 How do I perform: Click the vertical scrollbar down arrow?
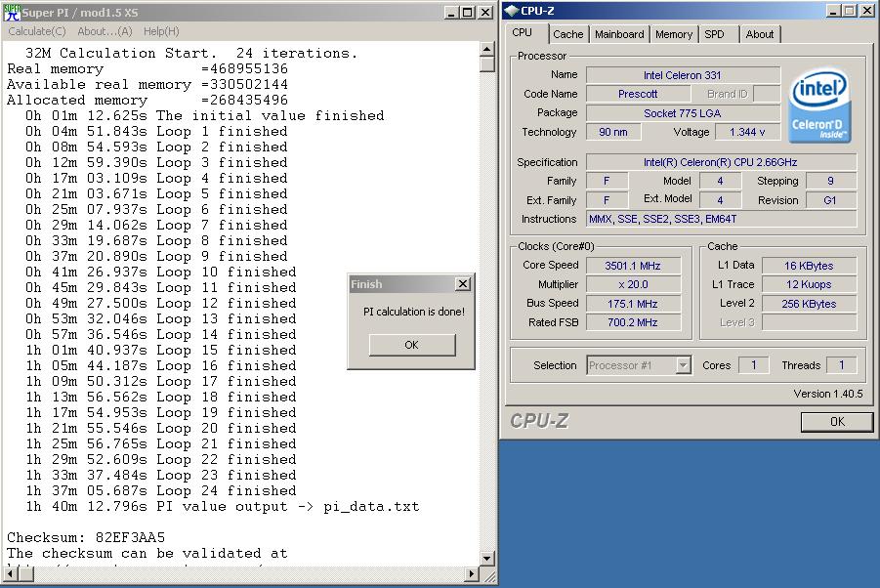[487, 559]
